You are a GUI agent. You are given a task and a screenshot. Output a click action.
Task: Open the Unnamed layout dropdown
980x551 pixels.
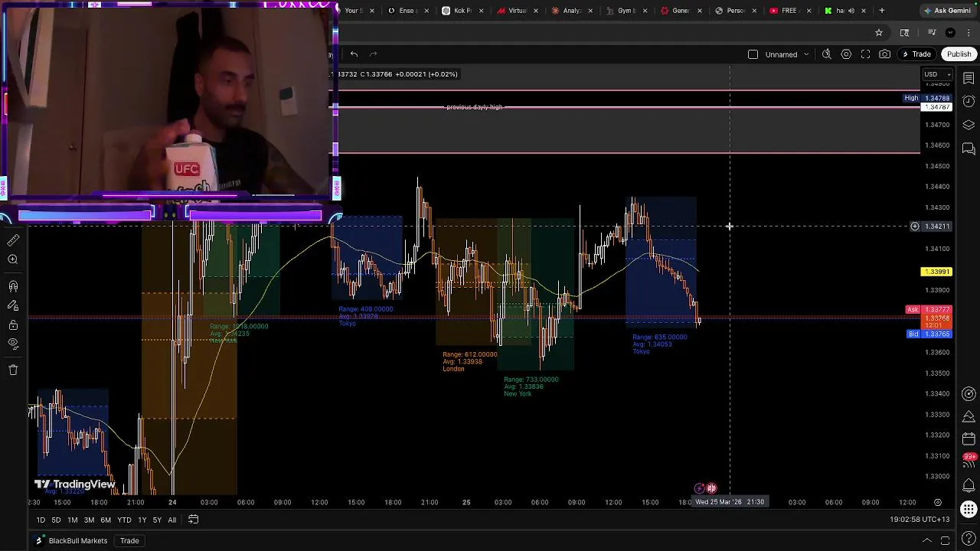[x=787, y=54]
